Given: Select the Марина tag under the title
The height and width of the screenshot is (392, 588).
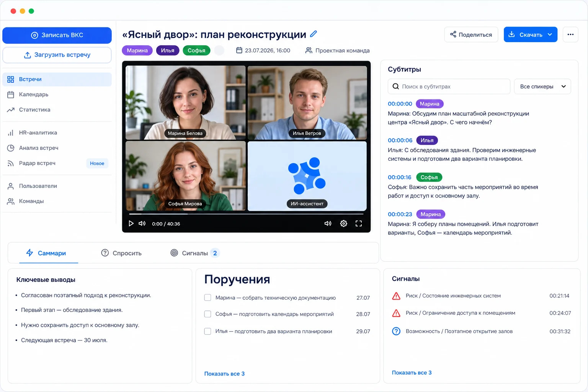Looking at the screenshot, I should (x=137, y=51).
